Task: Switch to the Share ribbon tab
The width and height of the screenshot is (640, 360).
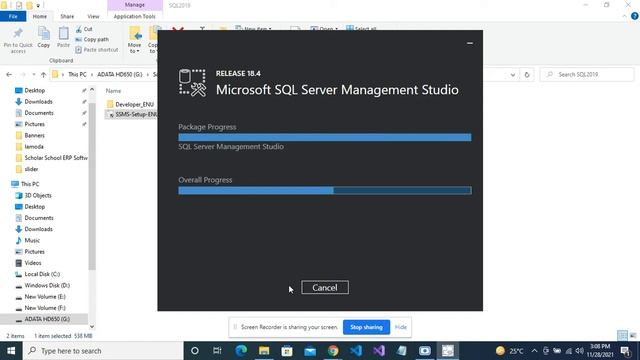Action: pyautogui.click(x=67, y=16)
